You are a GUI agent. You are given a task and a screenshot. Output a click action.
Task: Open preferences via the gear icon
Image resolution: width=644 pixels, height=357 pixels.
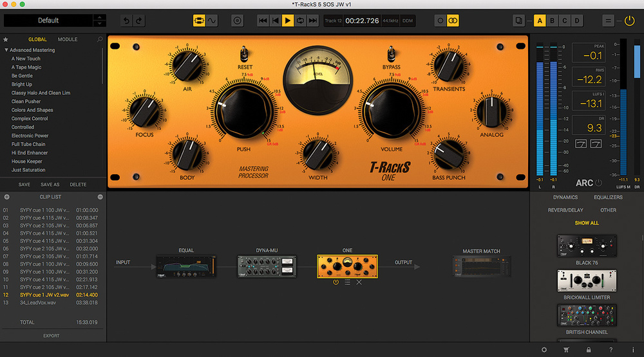click(x=544, y=349)
